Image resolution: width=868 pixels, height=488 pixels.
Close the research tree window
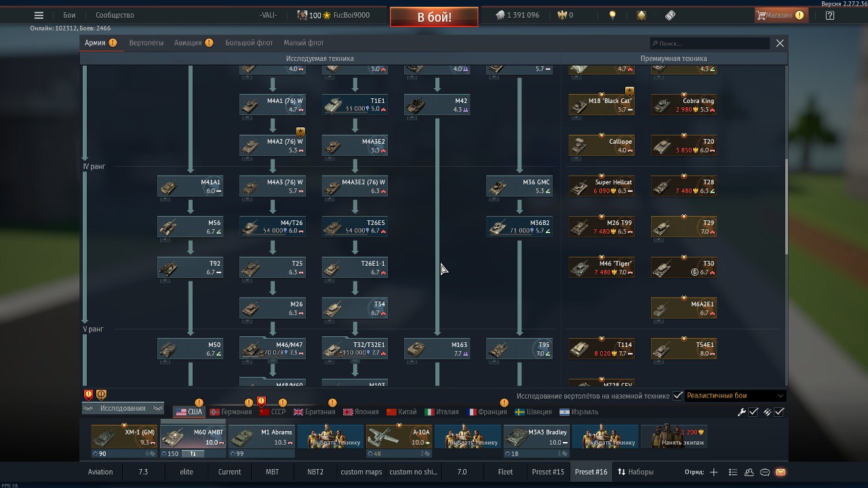tap(780, 43)
